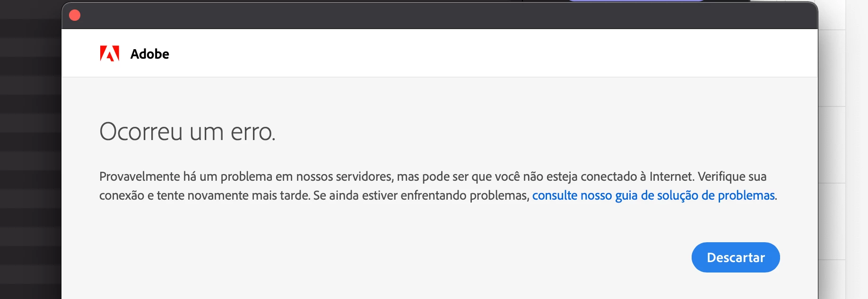
Task: Click the dark title bar of the dialog
Action: [440, 16]
